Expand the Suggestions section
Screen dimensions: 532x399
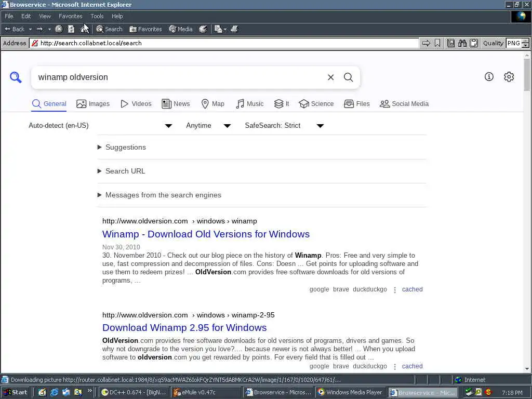[x=122, y=147]
